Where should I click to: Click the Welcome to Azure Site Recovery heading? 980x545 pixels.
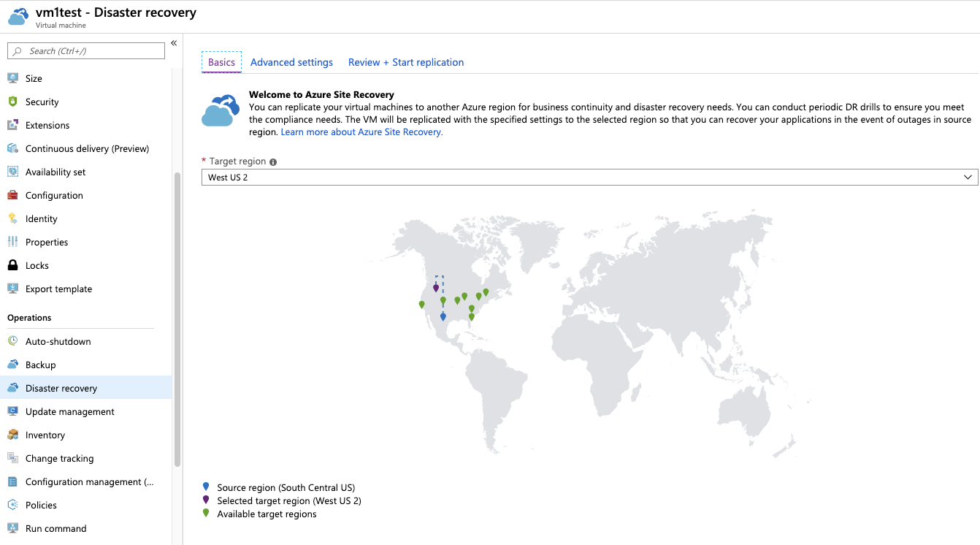pos(321,94)
